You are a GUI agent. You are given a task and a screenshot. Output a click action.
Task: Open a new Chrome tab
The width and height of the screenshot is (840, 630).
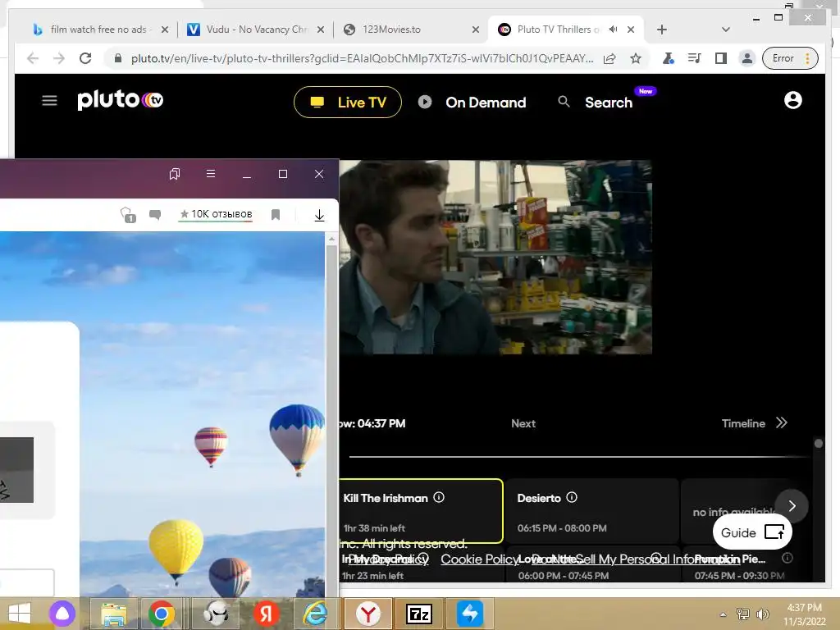tap(662, 30)
